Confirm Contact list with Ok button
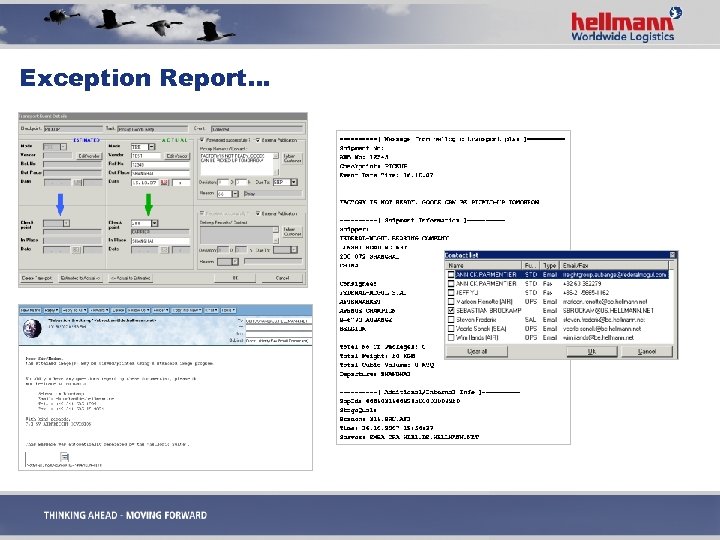This screenshot has height=540, width=720. click(x=592, y=351)
